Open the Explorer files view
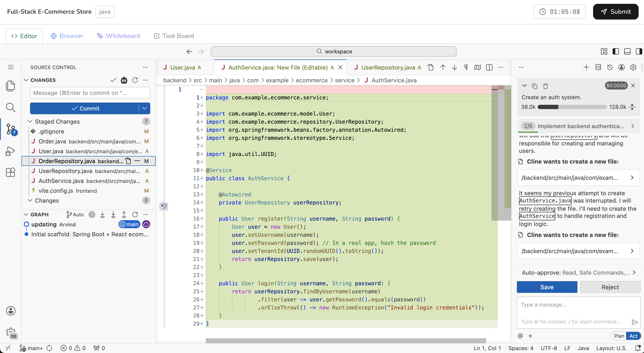Screen dimensions: 644x353 [11, 86]
